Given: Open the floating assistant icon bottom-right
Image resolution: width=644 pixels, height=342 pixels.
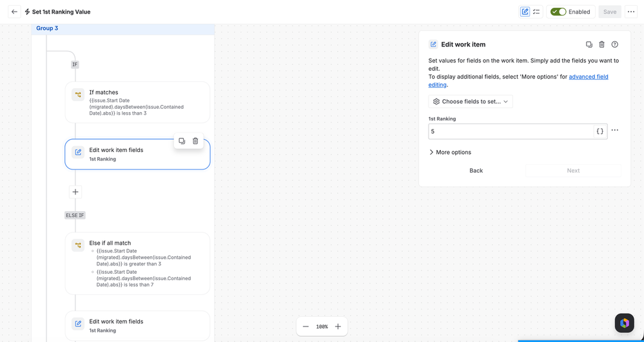Looking at the screenshot, I should click(624, 323).
